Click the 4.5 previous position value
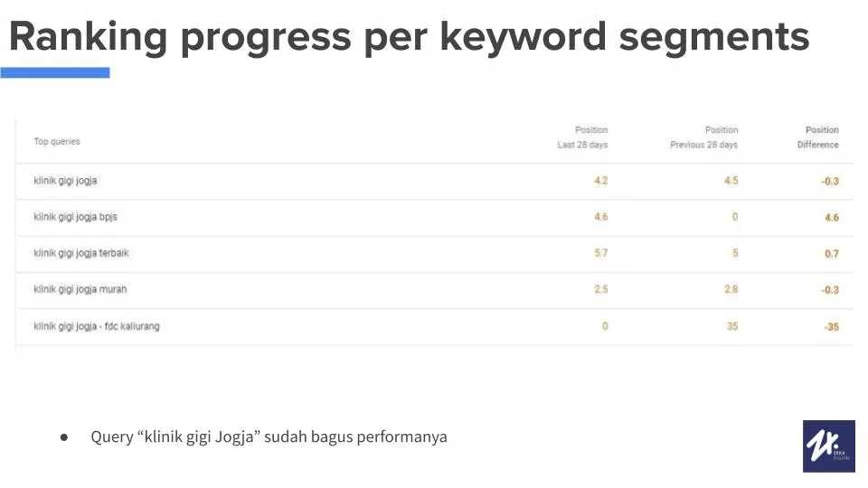The image size is (868, 488). [731, 181]
